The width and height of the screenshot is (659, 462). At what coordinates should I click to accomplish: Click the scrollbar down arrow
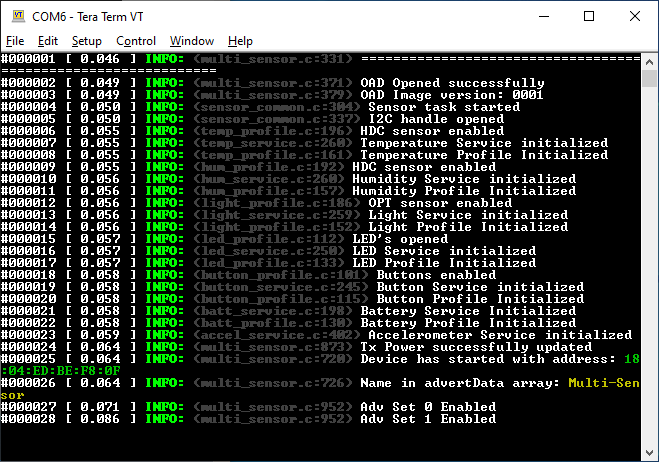click(649, 453)
